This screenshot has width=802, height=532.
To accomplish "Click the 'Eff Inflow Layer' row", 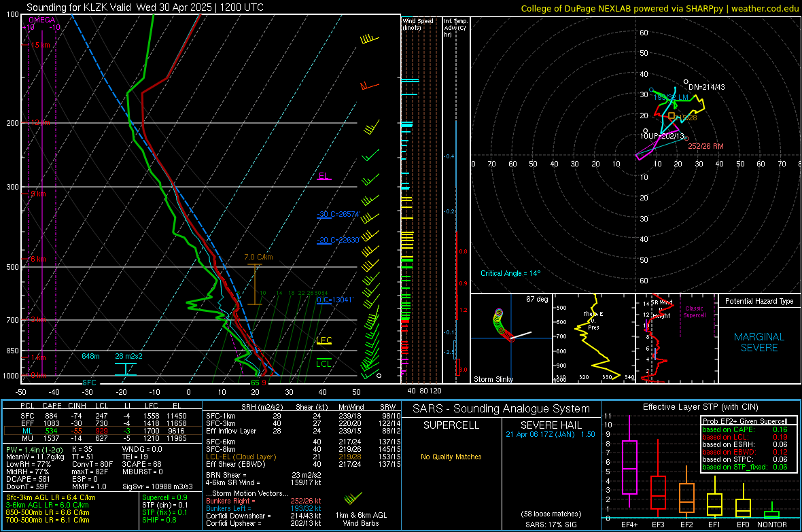I will click(x=303, y=431).
